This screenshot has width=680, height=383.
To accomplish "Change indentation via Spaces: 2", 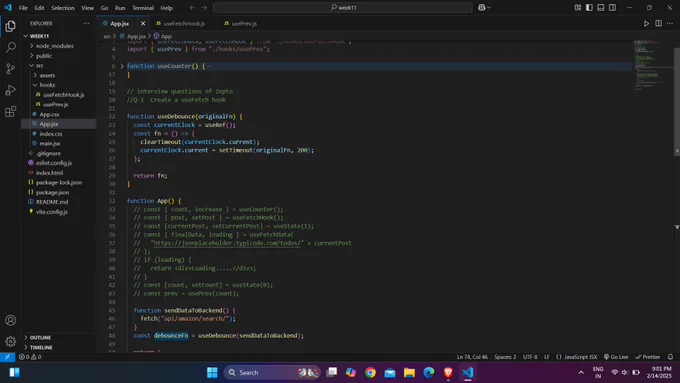I will pos(505,357).
